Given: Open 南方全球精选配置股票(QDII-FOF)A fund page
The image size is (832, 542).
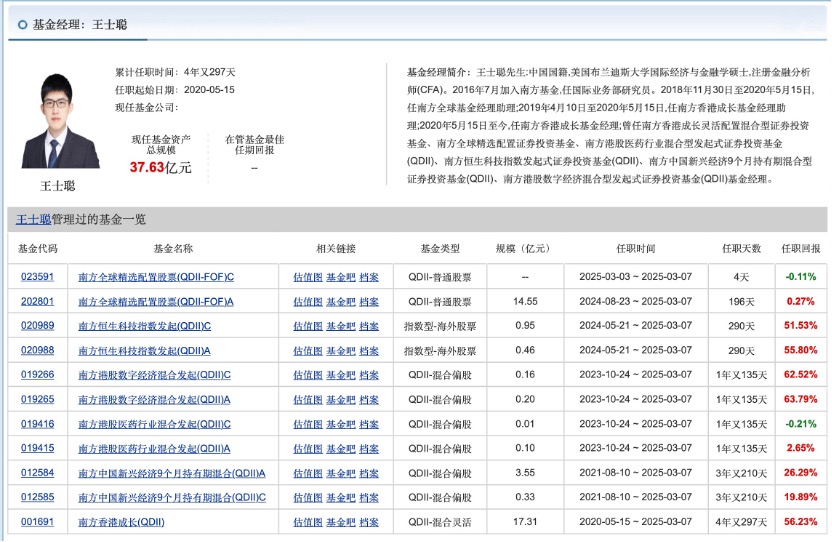Looking at the screenshot, I should tap(156, 302).
